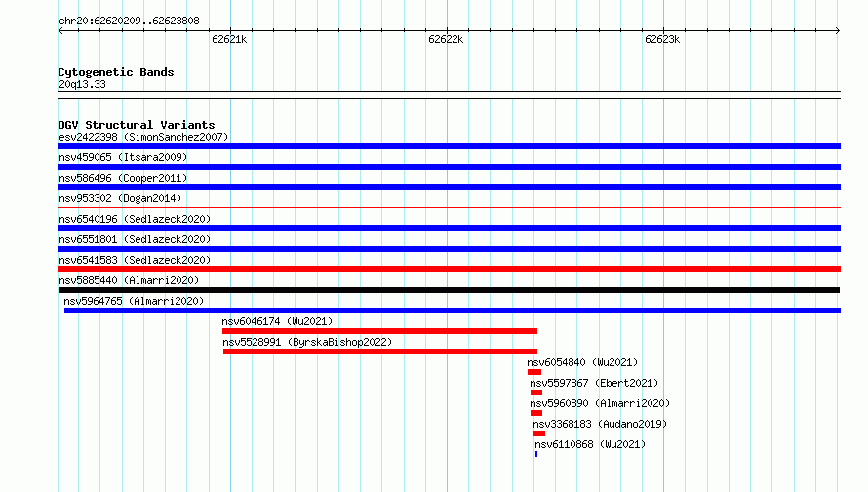The height and width of the screenshot is (492, 868).
Task: Open the nsv5960890 (Almarri2020) label
Action: [x=600, y=403]
